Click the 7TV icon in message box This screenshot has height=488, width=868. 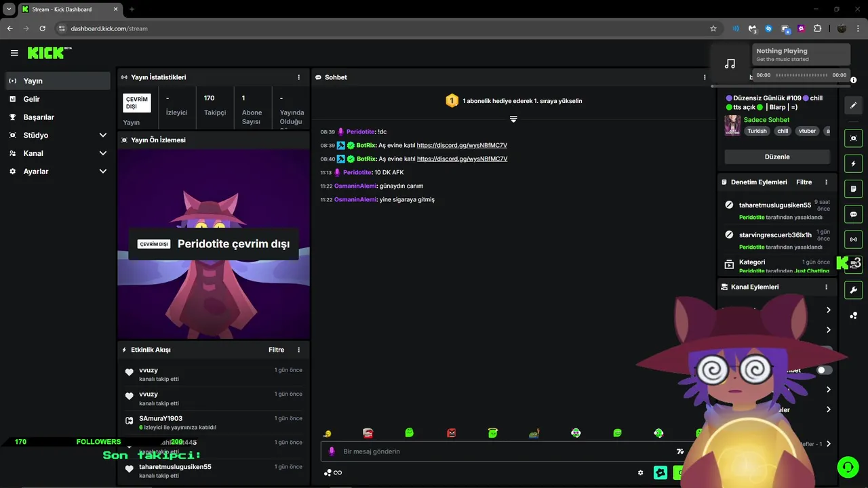pos(680,451)
